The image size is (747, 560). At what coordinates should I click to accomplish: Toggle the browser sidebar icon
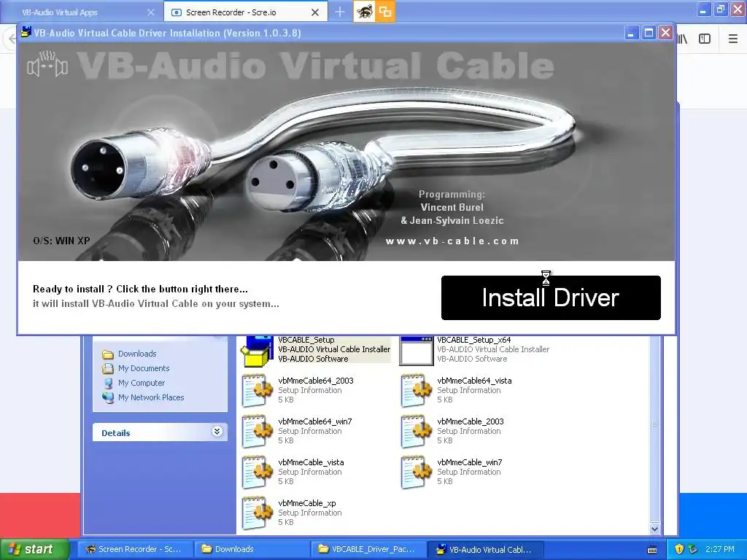[x=705, y=39]
